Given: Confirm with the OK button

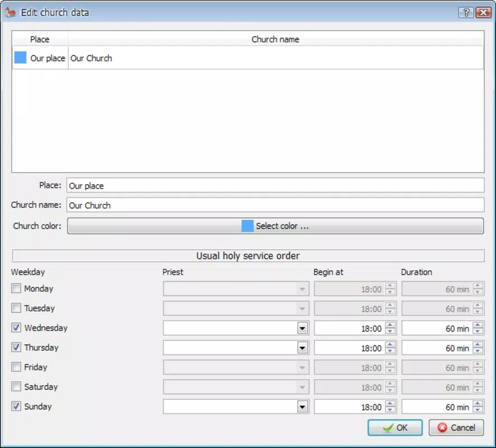Looking at the screenshot, I should [395, 427].
